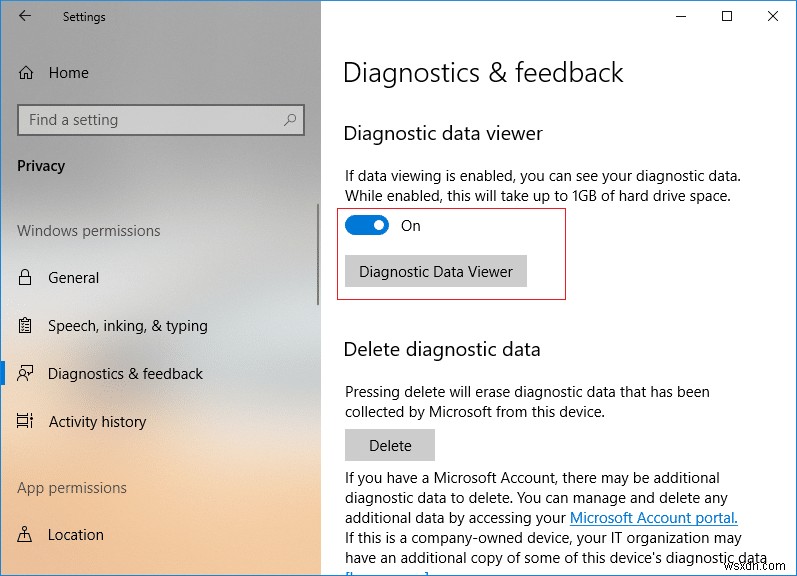Focus the Find a setting search box
The height and width of the screenshot is (576, 797).
click(x=150, y=120)
